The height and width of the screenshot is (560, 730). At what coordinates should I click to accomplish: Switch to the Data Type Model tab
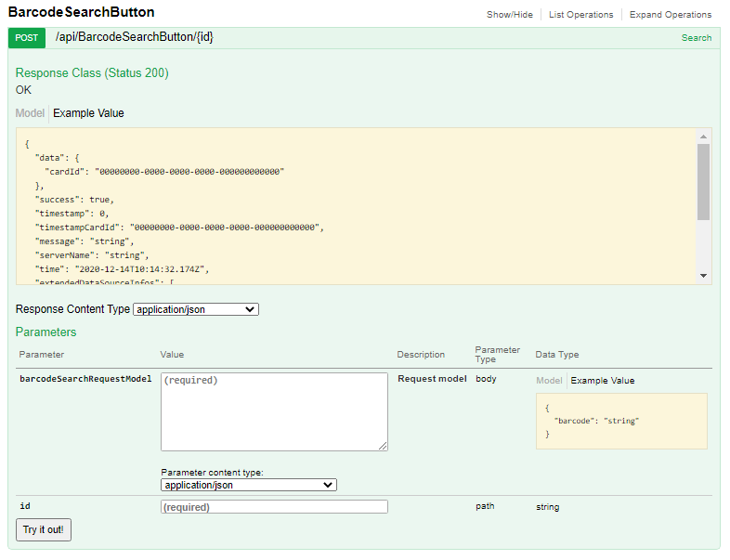549,381
